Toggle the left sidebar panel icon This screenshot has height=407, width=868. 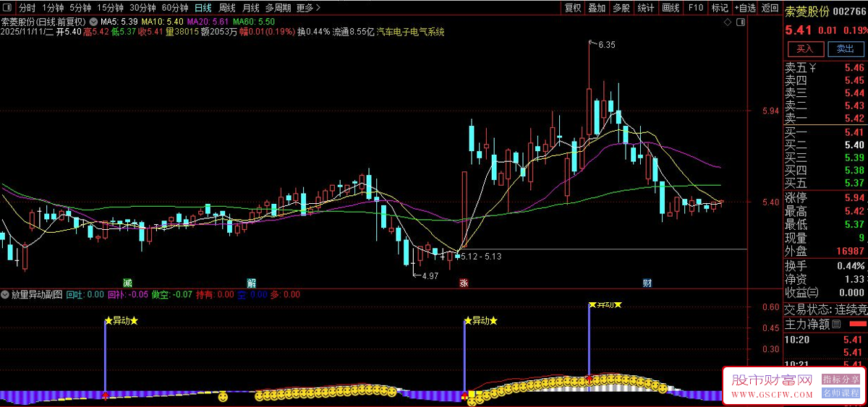click(6, 8)
